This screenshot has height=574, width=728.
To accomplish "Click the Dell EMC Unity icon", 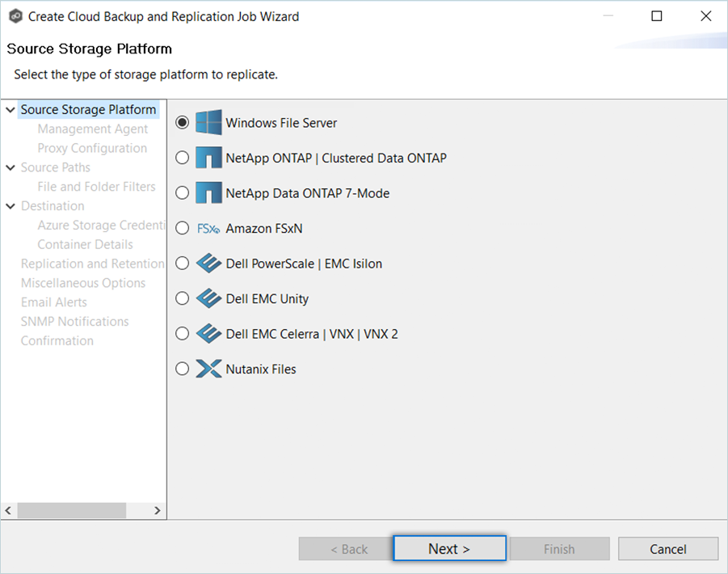I will [x=208, y=299].
